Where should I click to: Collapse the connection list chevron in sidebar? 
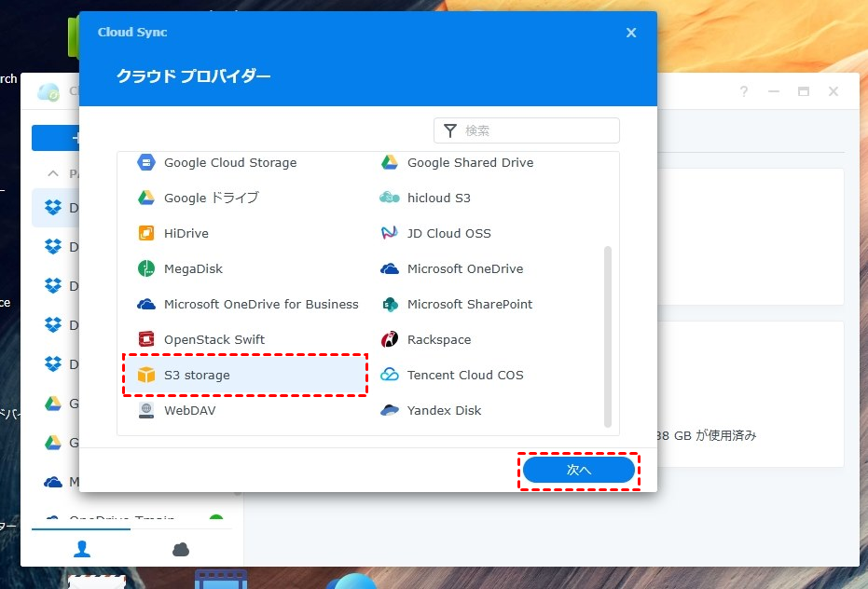[53, 173]
